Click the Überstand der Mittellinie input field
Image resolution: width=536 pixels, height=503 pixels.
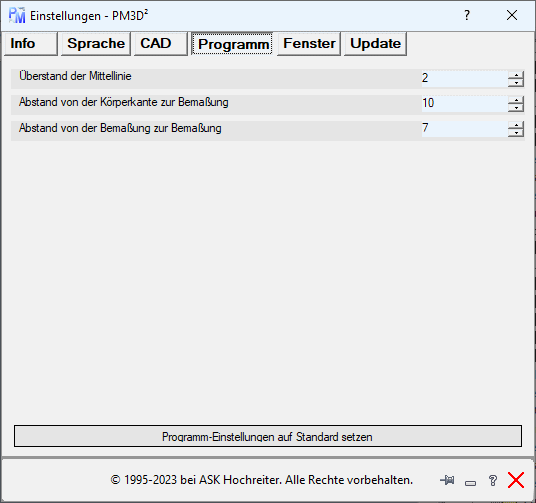pyautogui.click(x=465, y=79)
